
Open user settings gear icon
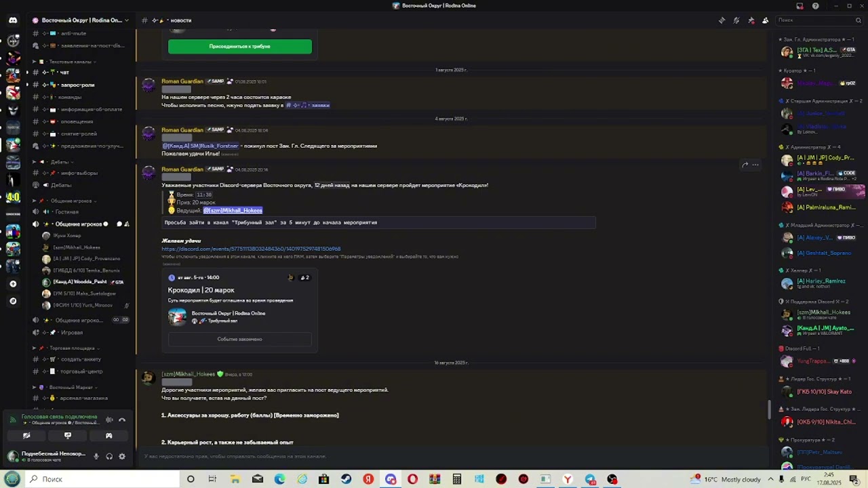(x=122, y=456)
